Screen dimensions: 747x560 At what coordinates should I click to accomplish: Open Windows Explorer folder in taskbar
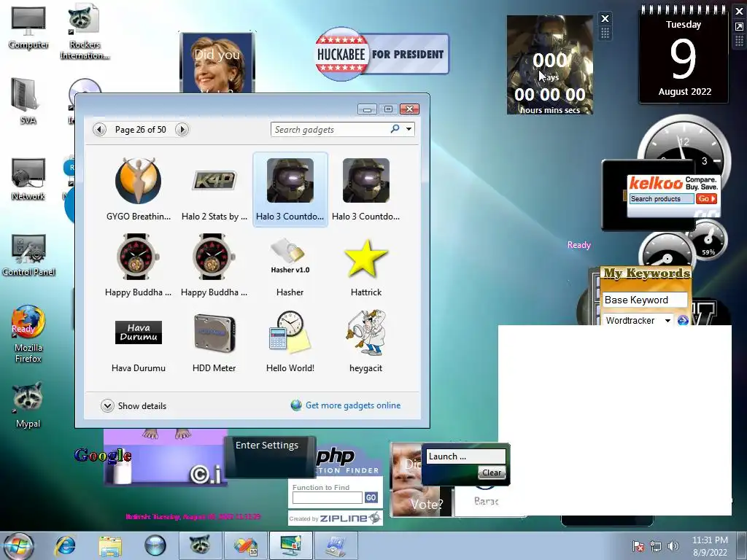(x=110, y=545)
